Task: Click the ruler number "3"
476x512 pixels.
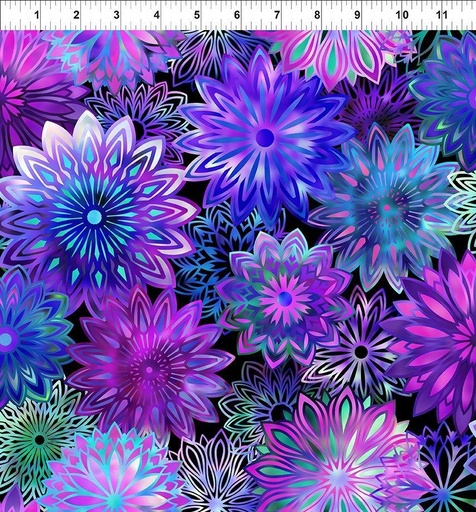Action: pyautogui.click(x=116, y=15)
